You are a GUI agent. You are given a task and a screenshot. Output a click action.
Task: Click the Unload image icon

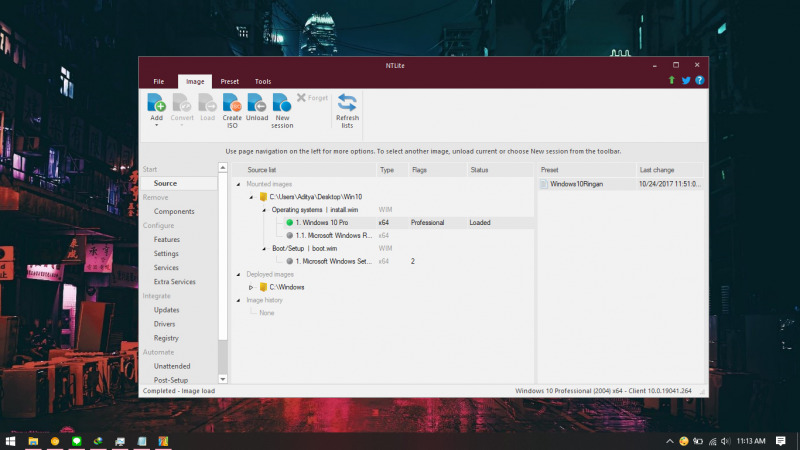(x=257, y=103)
